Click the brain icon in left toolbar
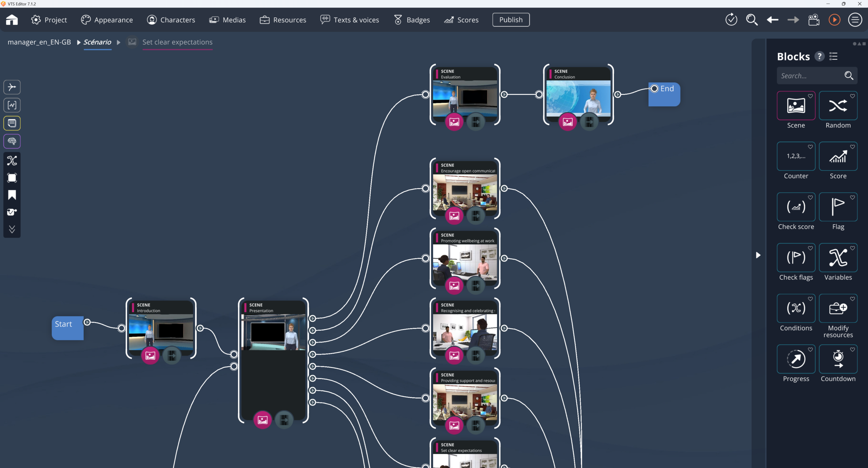This screenshot has height=468, width=868. point(12,141)
